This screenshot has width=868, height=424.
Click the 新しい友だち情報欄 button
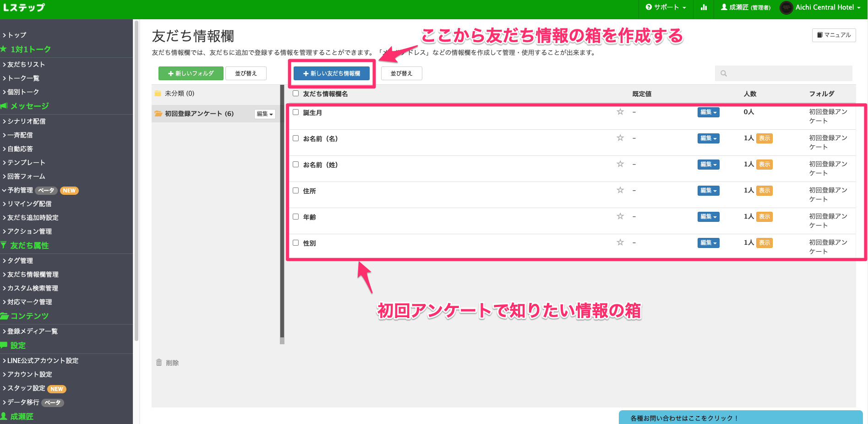[332, 73]
